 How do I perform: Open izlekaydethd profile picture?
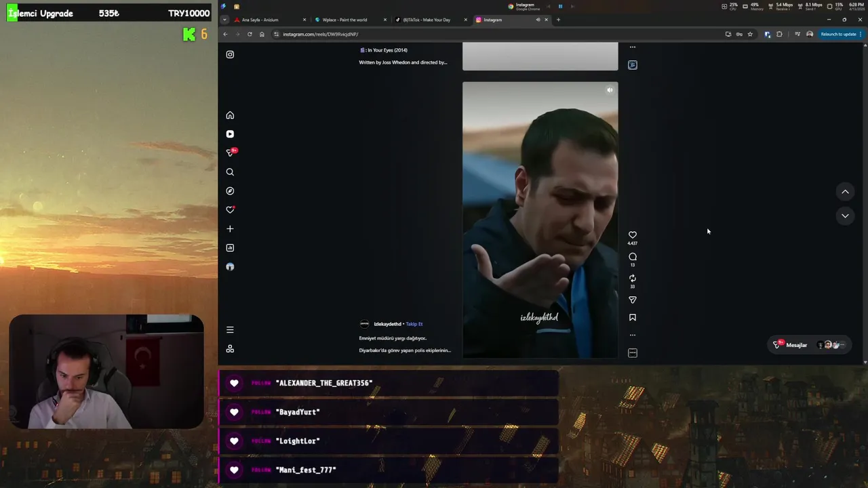[x=364, y=324]
